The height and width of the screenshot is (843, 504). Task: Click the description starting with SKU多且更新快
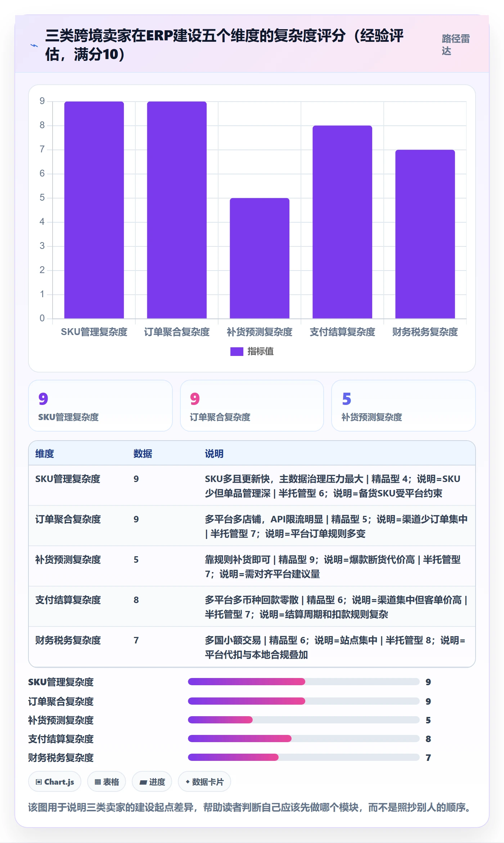pos(333,486)
